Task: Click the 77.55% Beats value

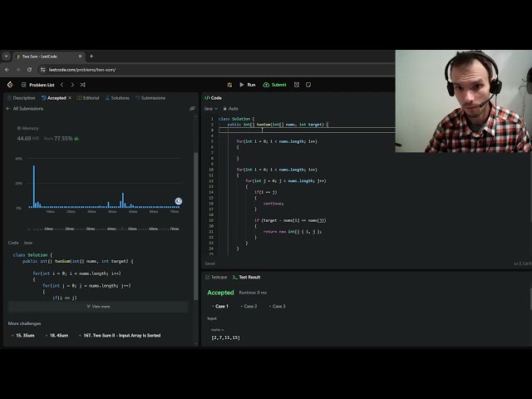Action: tap(63, 139)
